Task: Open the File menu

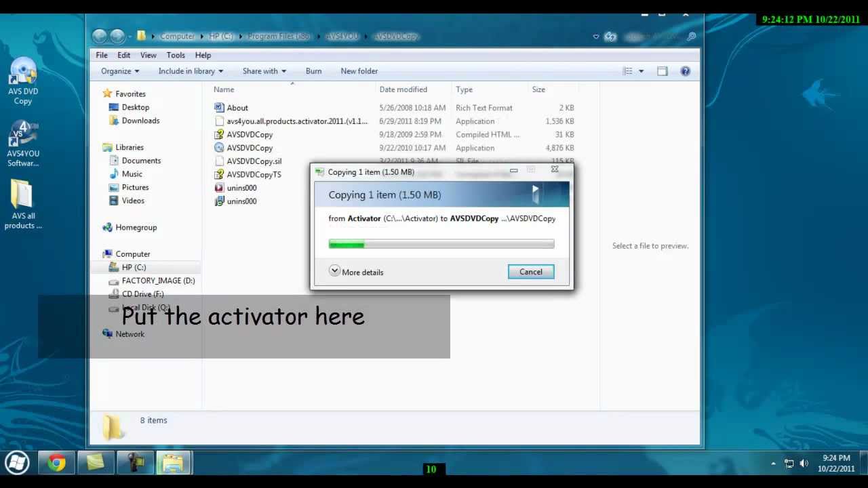Action: (102, 55)
